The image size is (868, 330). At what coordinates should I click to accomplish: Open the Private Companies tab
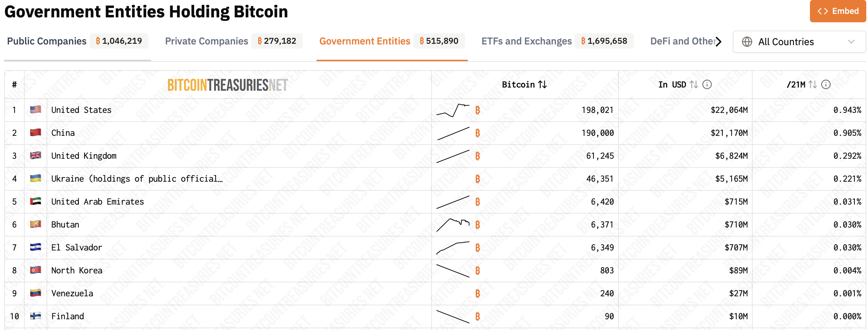coord(206,41)
